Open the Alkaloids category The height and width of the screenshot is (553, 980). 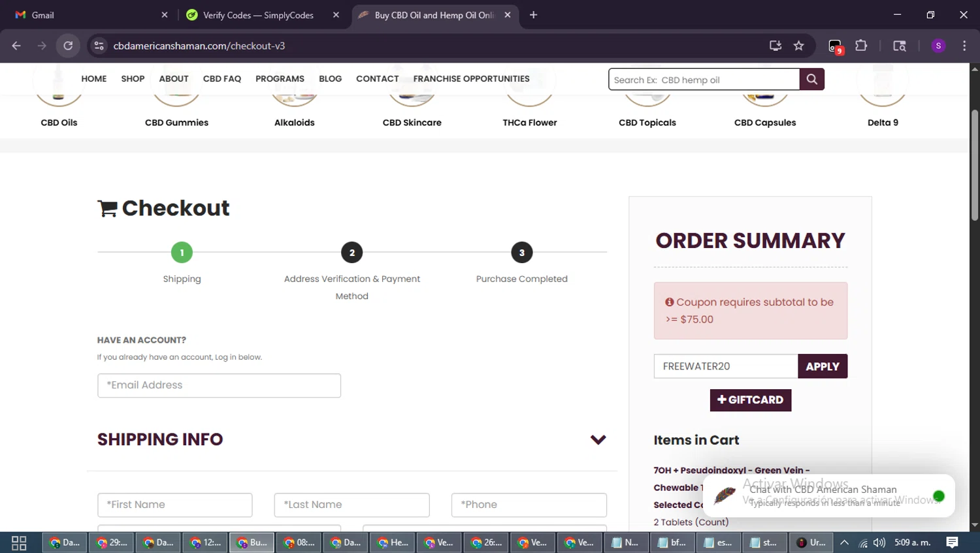295,122
